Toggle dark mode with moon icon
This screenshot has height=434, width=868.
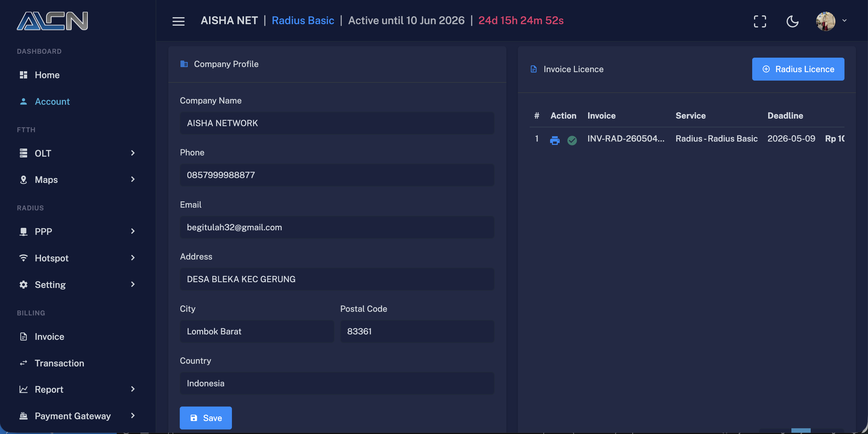click(x=792, y=21)
